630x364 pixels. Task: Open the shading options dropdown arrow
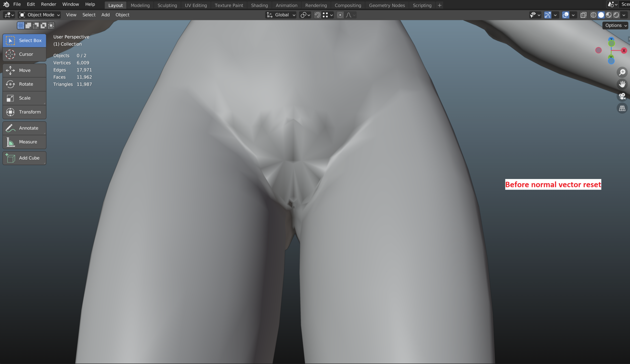click(624, 15)
